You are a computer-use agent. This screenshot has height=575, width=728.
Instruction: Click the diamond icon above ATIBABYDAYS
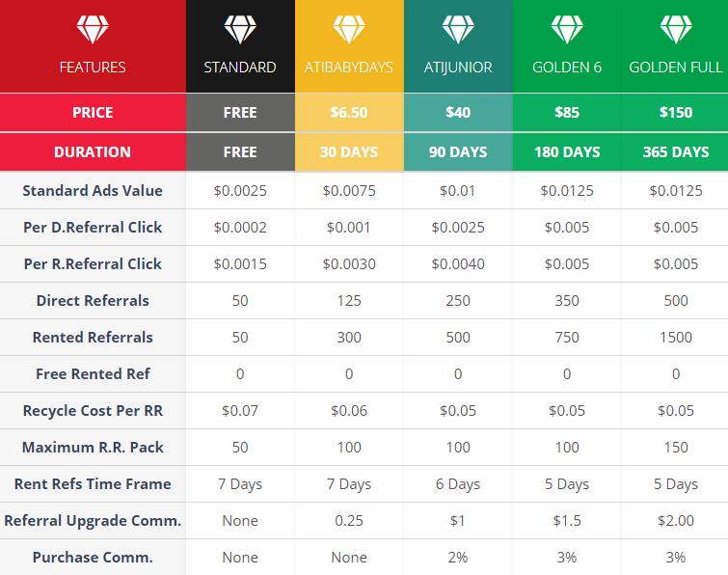click(x=349, y=29)
